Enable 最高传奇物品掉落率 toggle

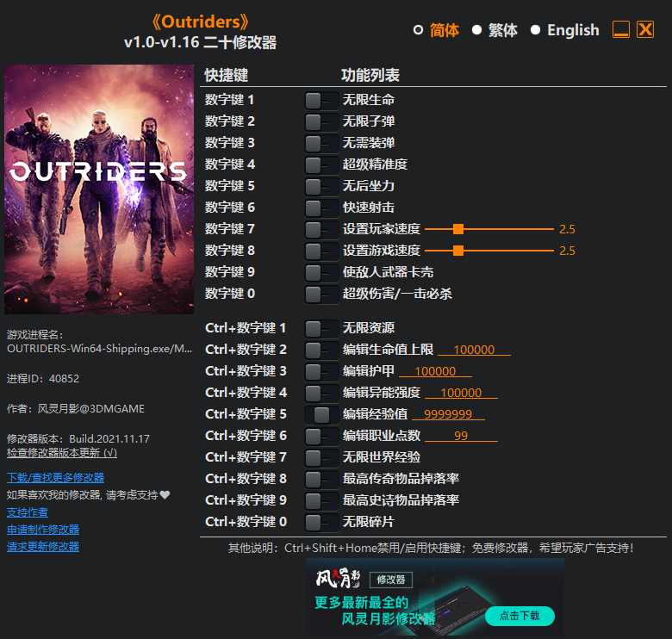pyautogui.click(x=321, y=479)
